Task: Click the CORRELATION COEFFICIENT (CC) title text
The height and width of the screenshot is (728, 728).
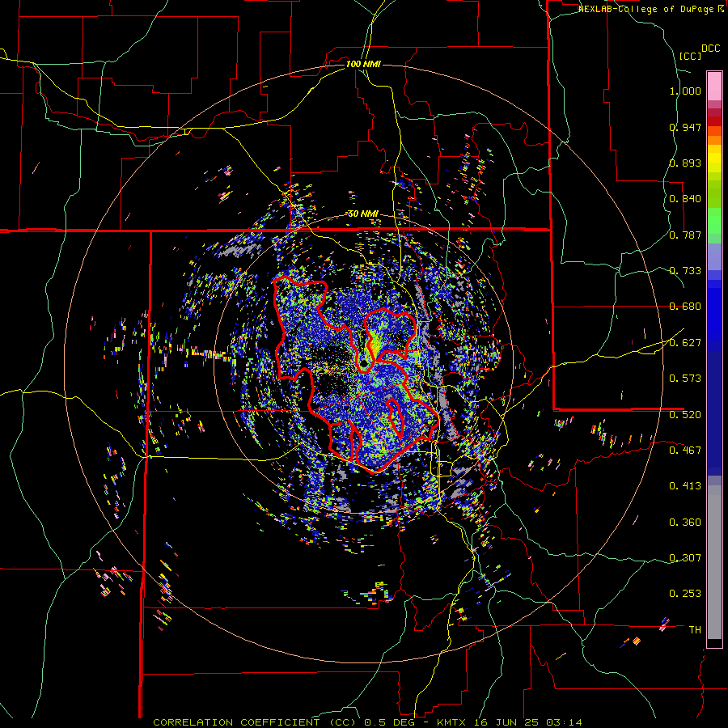Action: 255,722
